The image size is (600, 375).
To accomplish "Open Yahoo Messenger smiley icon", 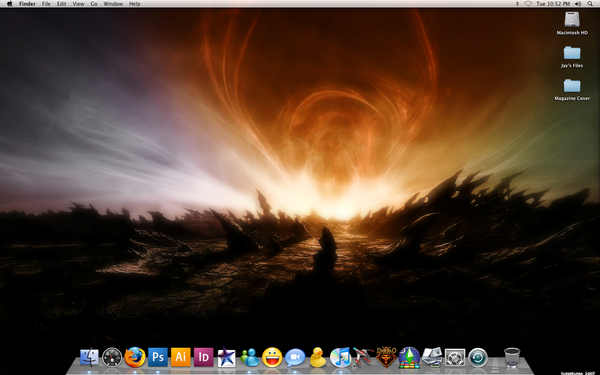I will (272, 357).
